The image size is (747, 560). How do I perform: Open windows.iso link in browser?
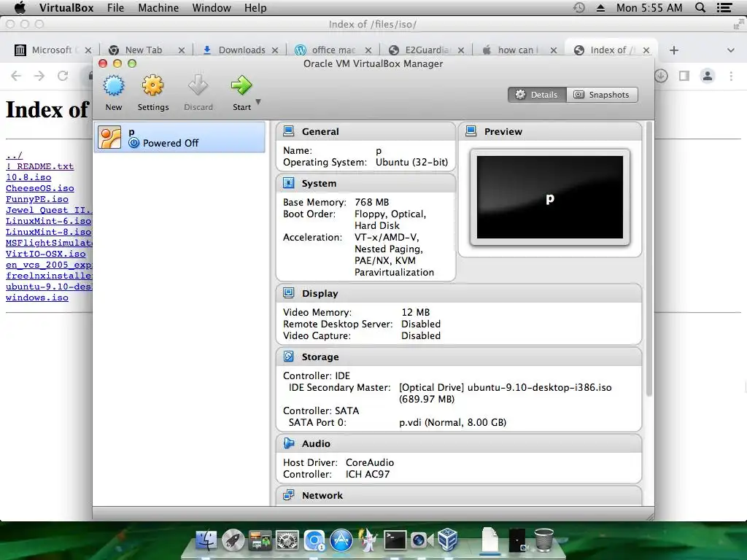point(37,297)
